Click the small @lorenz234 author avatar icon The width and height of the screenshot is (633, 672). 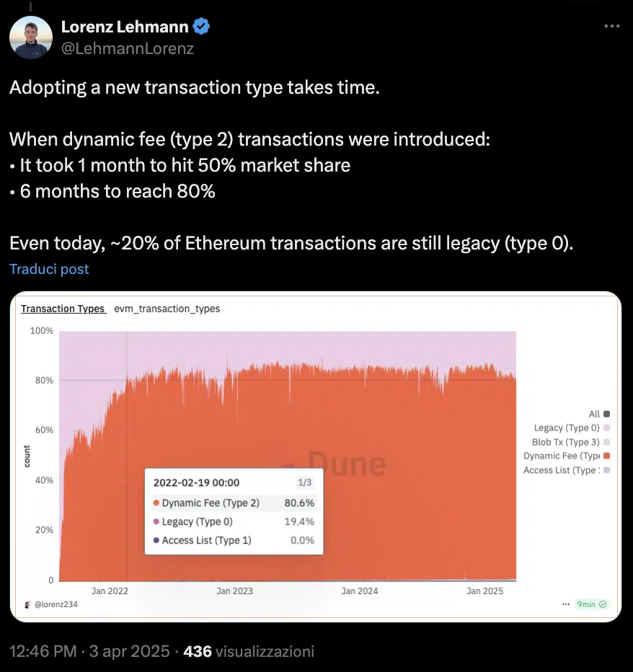pyautogui.click(x=25, y=604)
